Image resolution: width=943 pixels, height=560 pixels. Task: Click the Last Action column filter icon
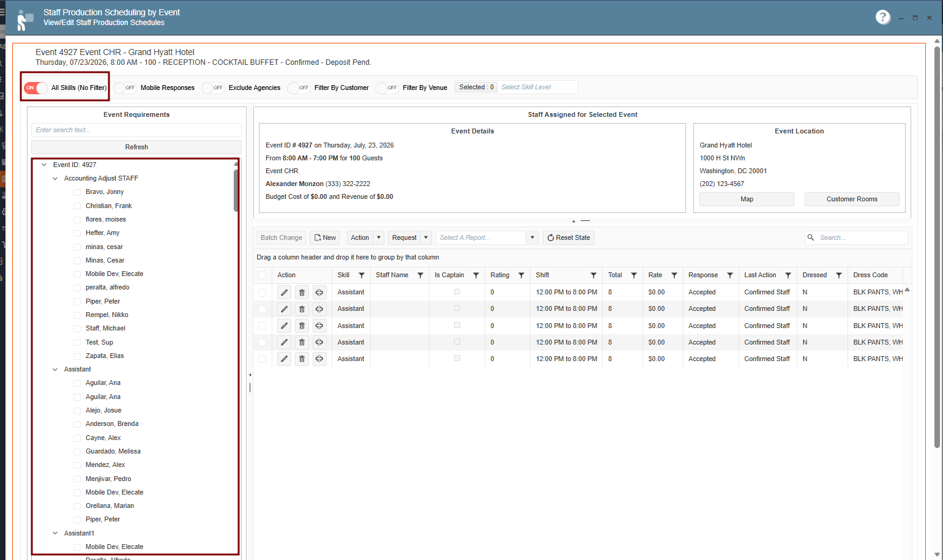coord(788,275)
